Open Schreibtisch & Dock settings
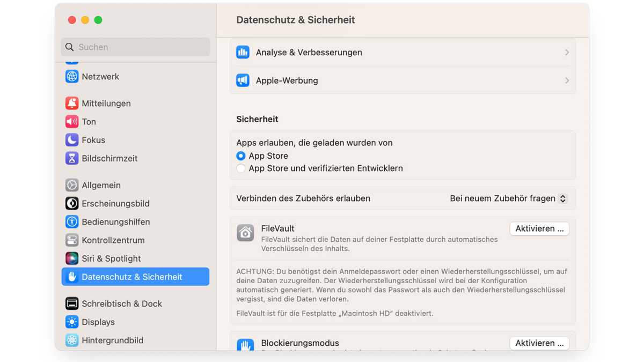This screenshot has height=362, width=644. coord(135,304)
